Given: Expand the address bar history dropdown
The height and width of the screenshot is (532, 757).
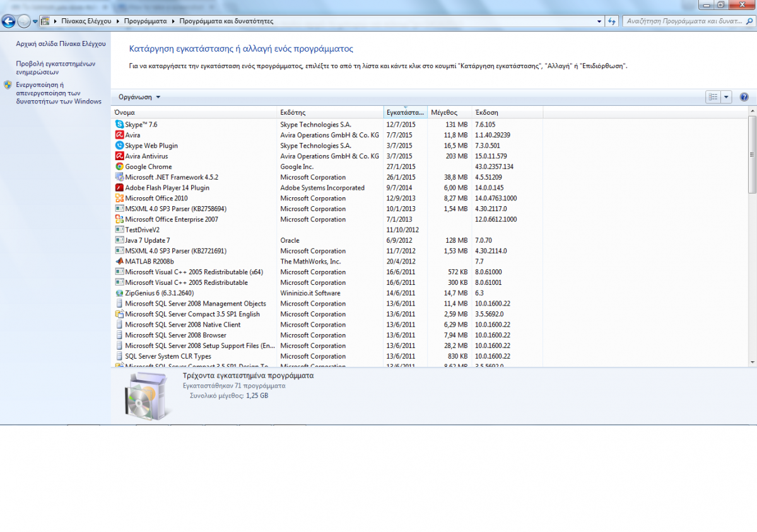Looking at the screenshot, I should click(x=599, y=21).
